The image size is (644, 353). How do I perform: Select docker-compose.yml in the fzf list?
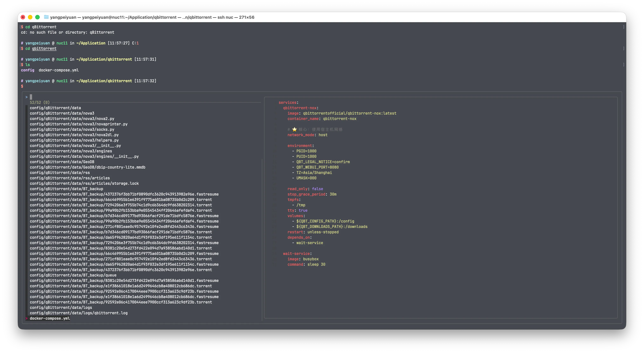pyautogui.click(x=50, y=318)
